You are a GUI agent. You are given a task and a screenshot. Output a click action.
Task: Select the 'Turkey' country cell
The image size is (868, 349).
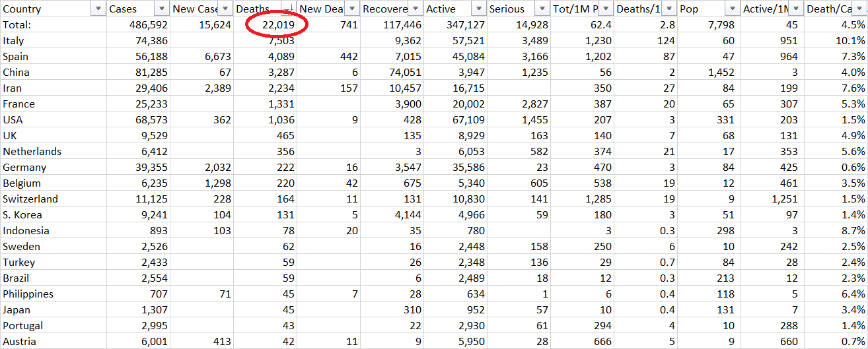tap(54, 262)
